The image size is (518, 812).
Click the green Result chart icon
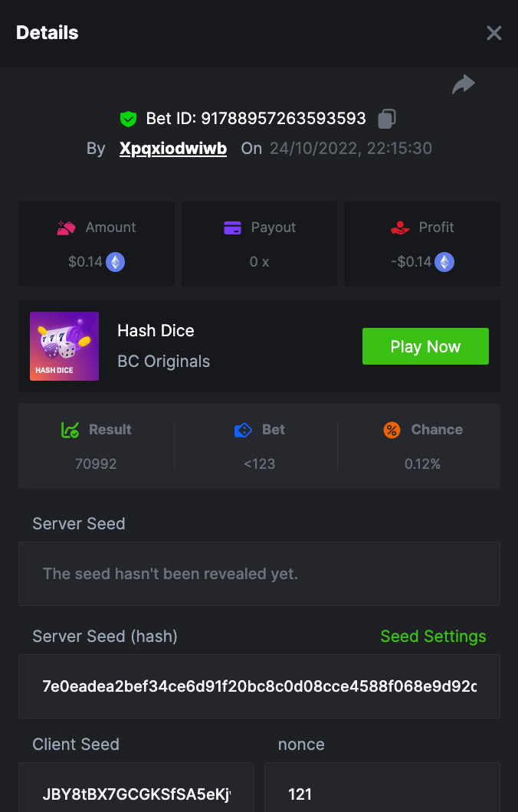click(70, 430)
